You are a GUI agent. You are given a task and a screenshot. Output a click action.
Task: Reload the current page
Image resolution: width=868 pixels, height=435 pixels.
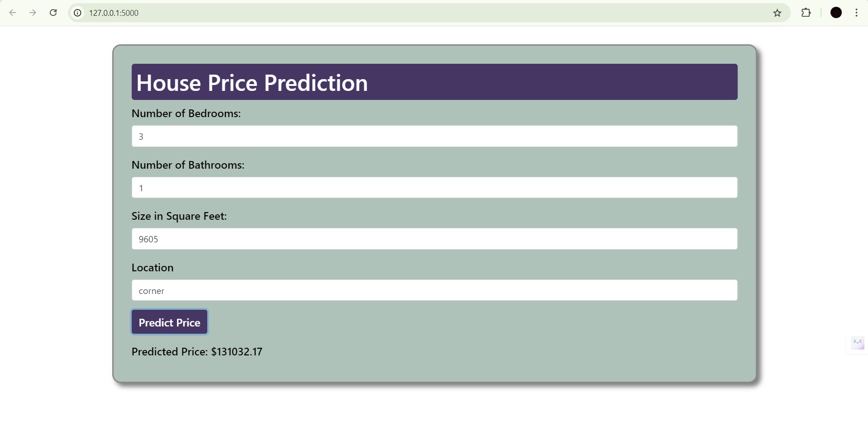click(x=53, y=13)
